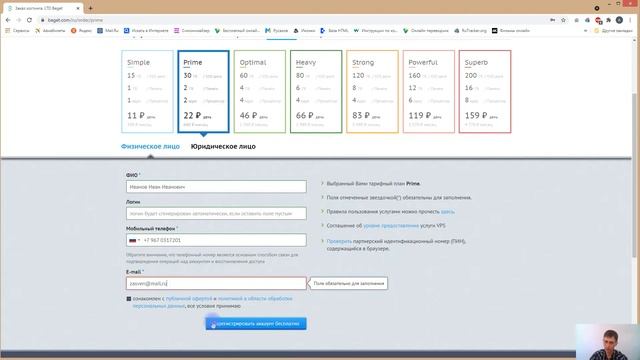Open the Искать в Интернете bookmark
Viewport: 640px width, 360px height.
(146, 31)
